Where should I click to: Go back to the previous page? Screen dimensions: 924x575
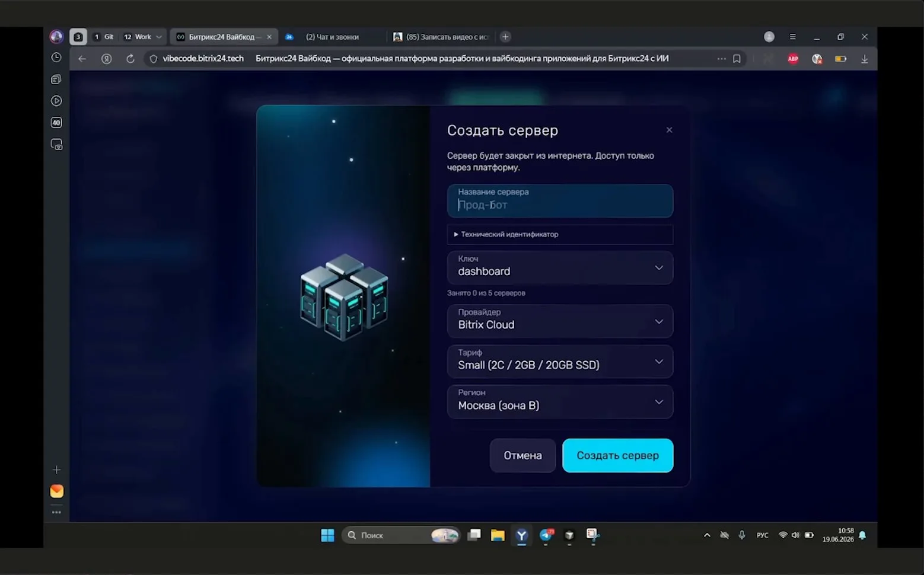82,59
